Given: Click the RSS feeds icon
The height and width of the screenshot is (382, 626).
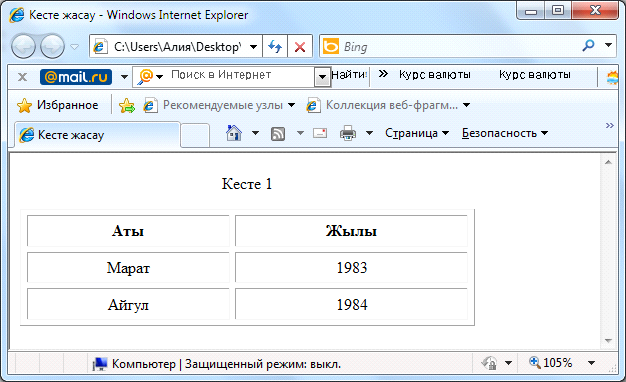Looking at the screenshot, I should (x=277, y=134).
